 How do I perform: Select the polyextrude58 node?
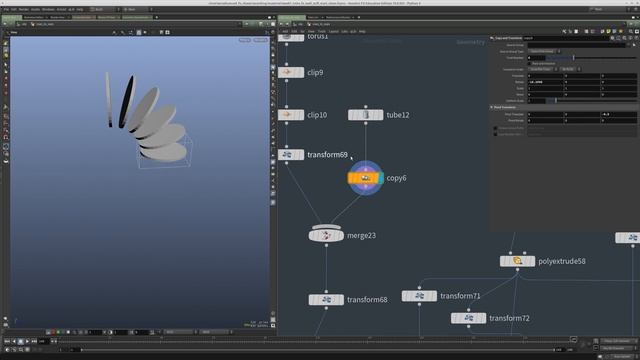[x=517, y=261]
